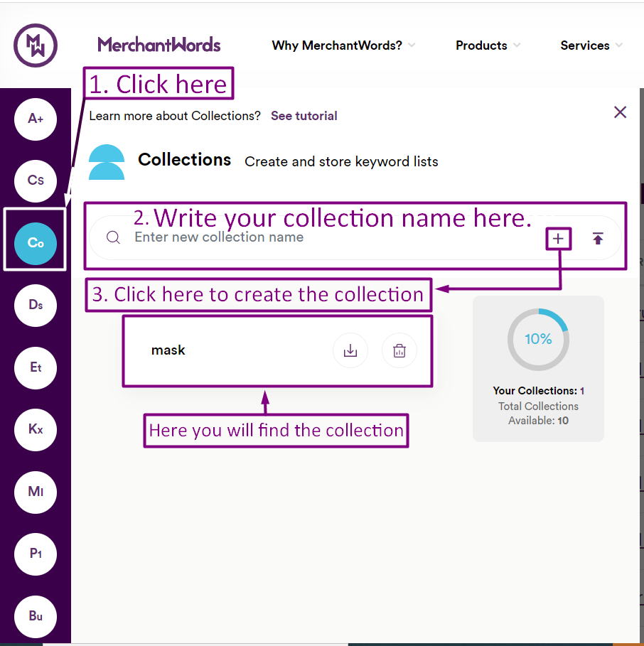Image resolution: width=644 pixels, height=646 pixels.
Task: Open the Kx sidebar tool
Action: pyautogui.click(x=36, y=430)
